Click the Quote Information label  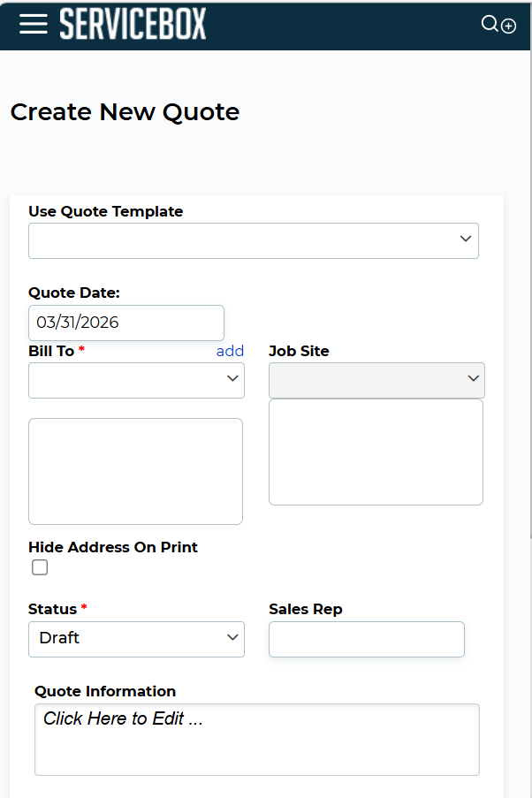pos(105,691)
